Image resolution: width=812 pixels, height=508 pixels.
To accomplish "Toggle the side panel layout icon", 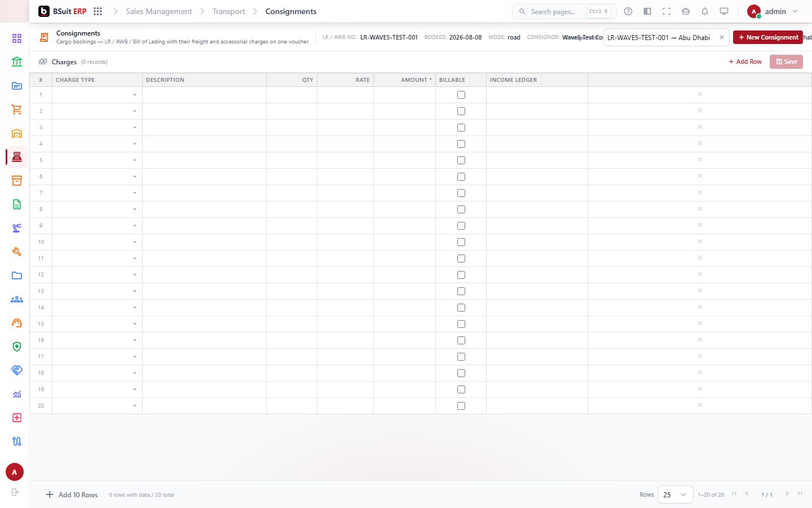I will [647, 11].
